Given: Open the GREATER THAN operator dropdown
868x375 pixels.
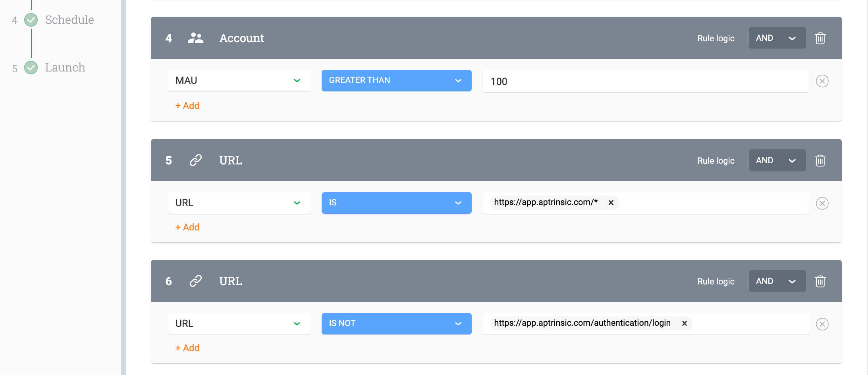Looking at the screenshot, I should click(x=396, y=81).
